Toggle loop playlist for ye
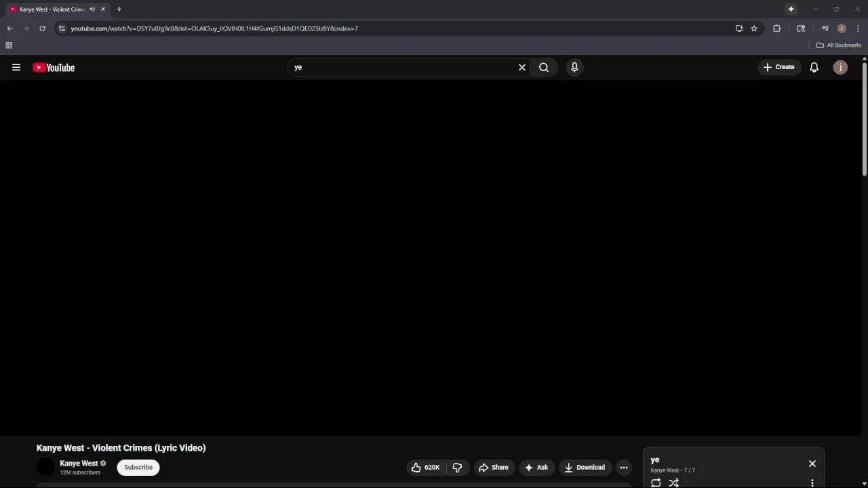 coord(656,483)
